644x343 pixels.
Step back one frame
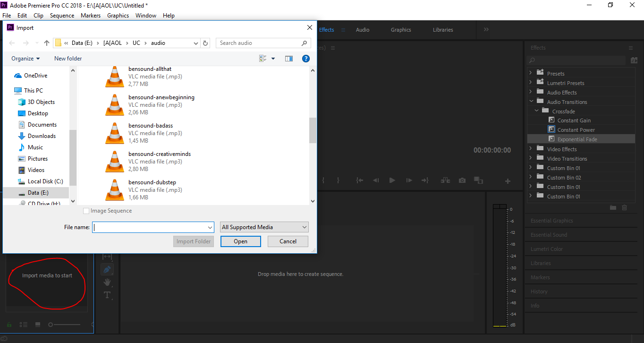pyautogui.click(x=376, y=180)
